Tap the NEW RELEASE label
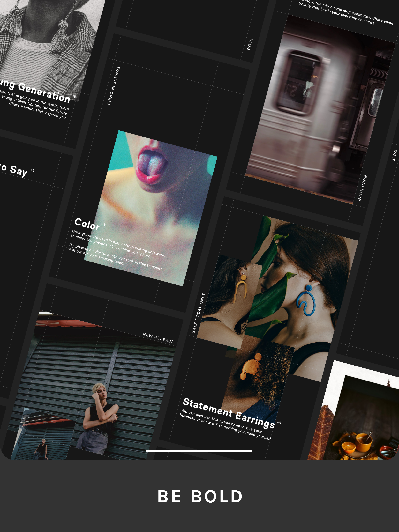The image size is (399, 532). 158,338
